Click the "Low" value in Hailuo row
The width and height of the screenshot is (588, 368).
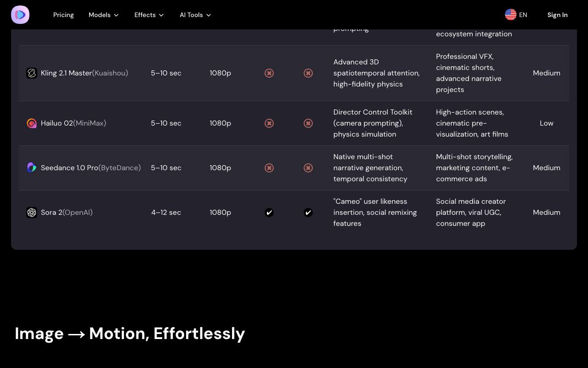pos(547,123)
